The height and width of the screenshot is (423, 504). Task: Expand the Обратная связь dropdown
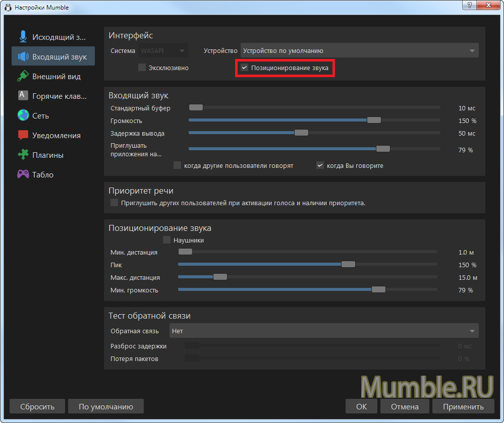pos(323,331)
